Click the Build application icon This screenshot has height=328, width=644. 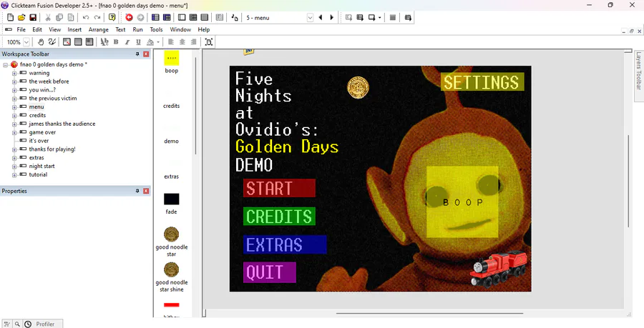408,18
